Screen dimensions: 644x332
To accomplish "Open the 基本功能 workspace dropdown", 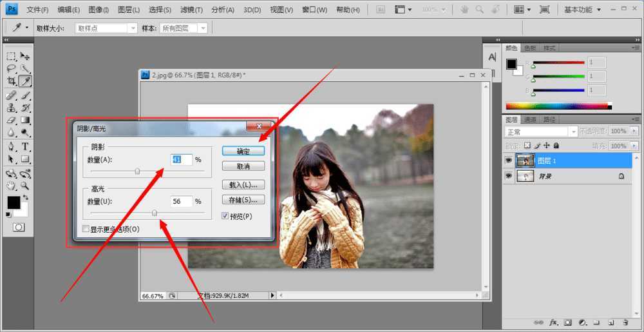I will 583,10.
